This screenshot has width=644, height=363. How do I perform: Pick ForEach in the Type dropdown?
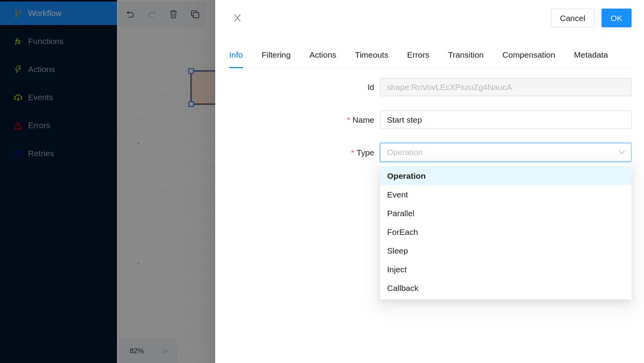(x=506, y=232)
